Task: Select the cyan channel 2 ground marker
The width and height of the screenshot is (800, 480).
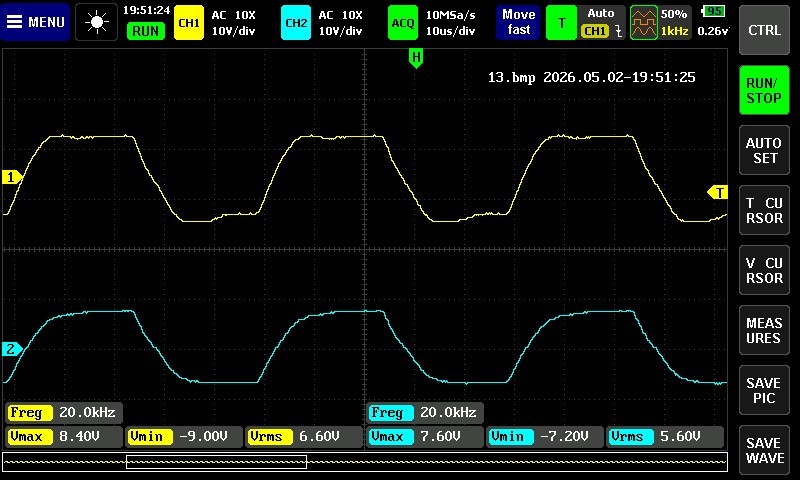Action: (x=11, y=349)
